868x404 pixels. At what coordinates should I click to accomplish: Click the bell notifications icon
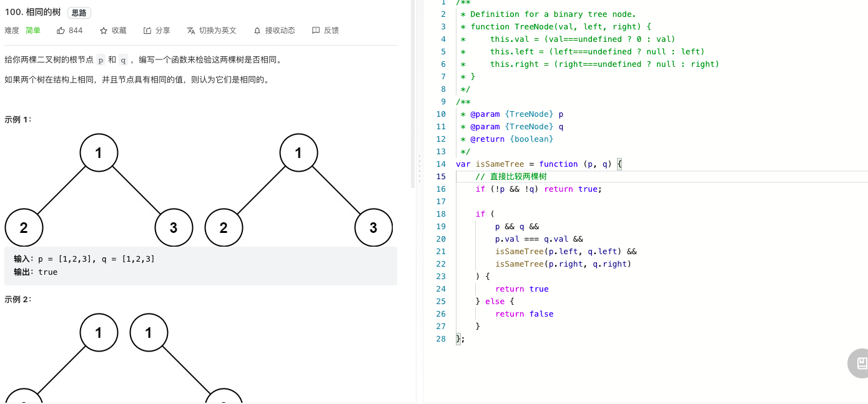pyautogui.click(x=257, y=30)
